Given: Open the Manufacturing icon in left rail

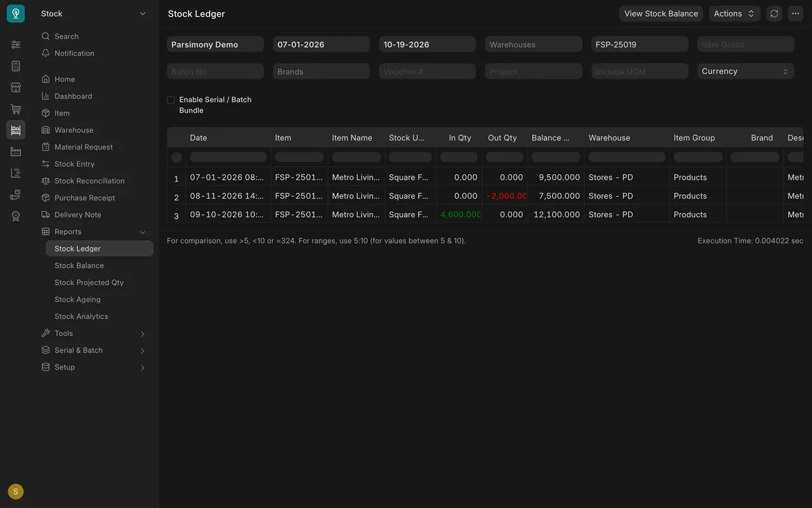Looking at the screenshot, I should (16, 152).
